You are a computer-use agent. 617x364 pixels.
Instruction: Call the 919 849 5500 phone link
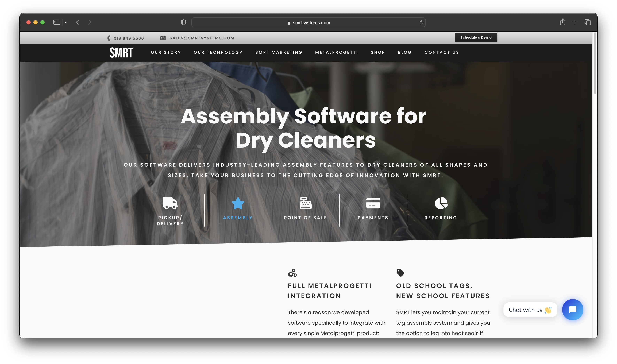coord(129,38)
